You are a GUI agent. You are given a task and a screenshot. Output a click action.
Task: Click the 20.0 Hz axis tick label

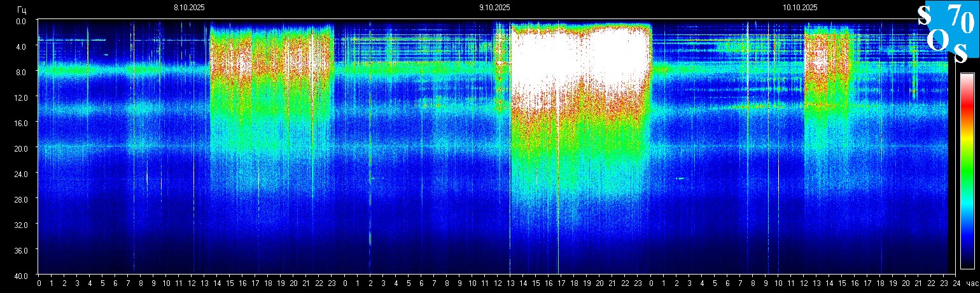click(22, 148)
